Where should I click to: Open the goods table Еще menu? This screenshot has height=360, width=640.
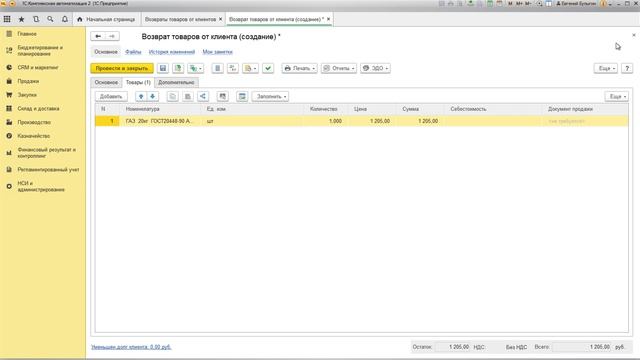(x=616, y=96)
